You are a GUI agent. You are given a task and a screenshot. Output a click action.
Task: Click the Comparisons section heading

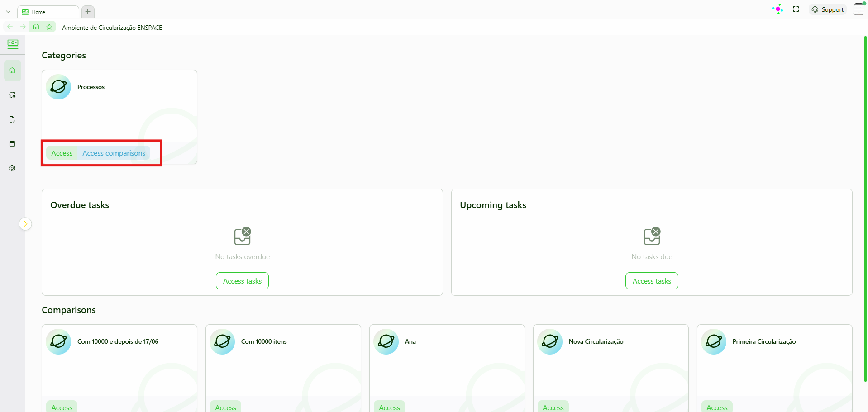[x=69, y=310]
